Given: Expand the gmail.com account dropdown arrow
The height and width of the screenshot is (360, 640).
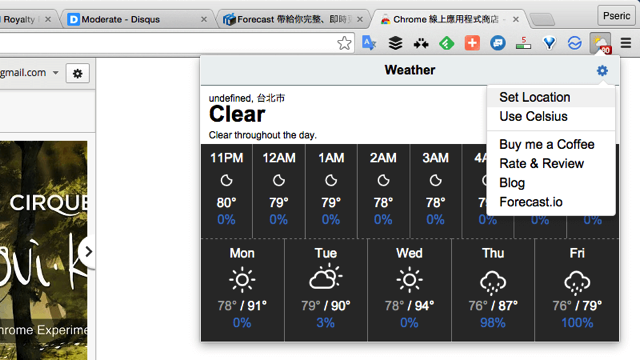Looking at the screenshot, I should 56,73.
